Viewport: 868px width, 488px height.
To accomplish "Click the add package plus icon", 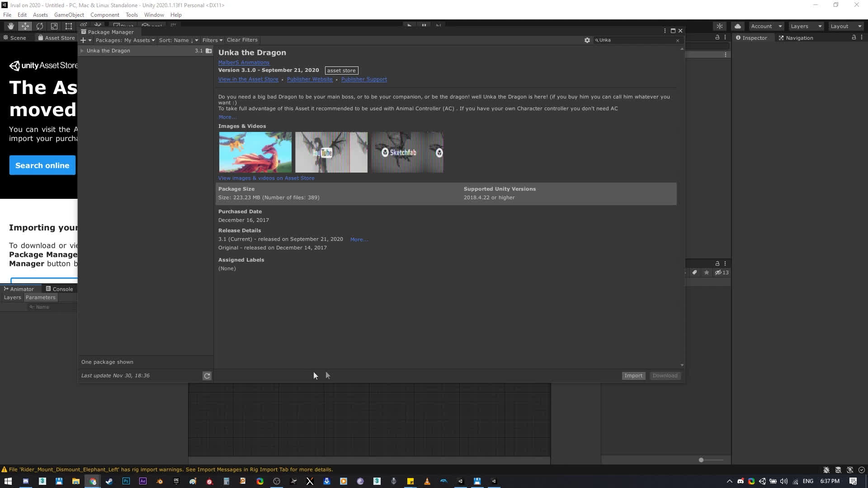I will click(x=83, y=40).
